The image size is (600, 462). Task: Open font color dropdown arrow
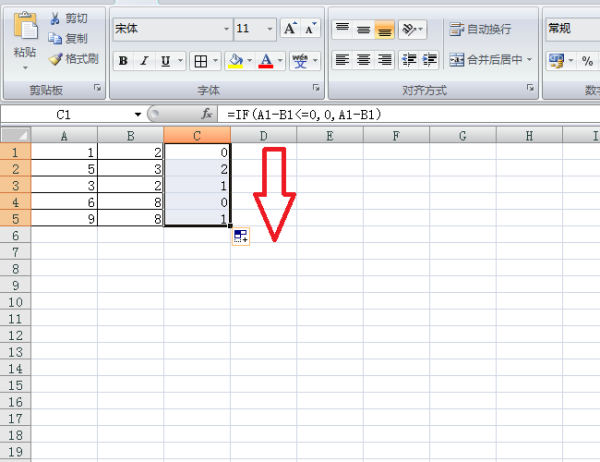tap(280, 60)
